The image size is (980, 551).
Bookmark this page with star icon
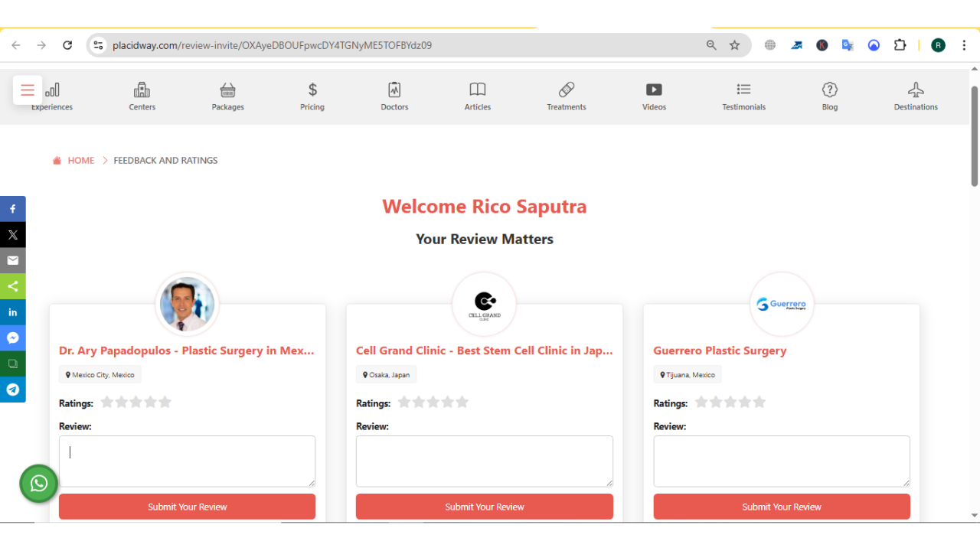734,45
